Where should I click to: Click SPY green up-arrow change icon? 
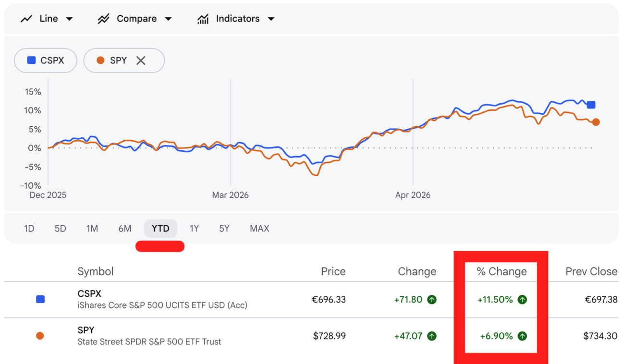click(x=432, y=336)
